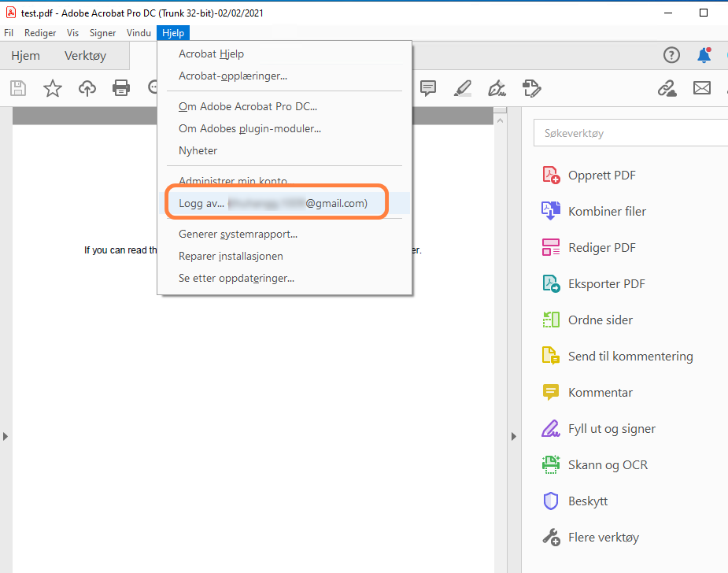Switch to the Verktøy tab
728x573 pixels.
click(x=85, y=56)
